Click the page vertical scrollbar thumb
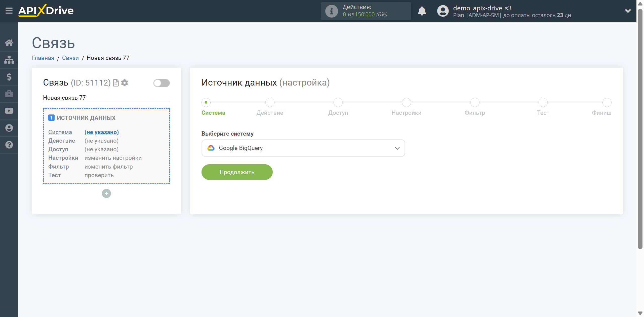This screenshot has height=317, width=644. tap(640, 128)
